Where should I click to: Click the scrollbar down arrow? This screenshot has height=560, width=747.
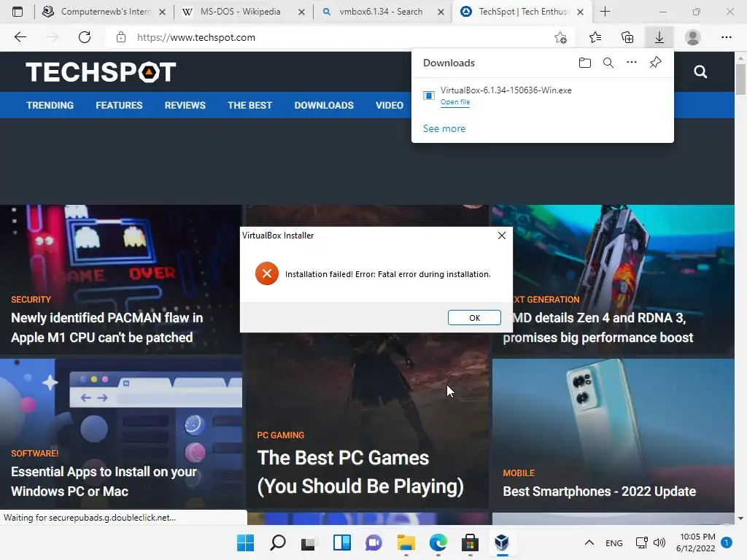click(740, 518)
